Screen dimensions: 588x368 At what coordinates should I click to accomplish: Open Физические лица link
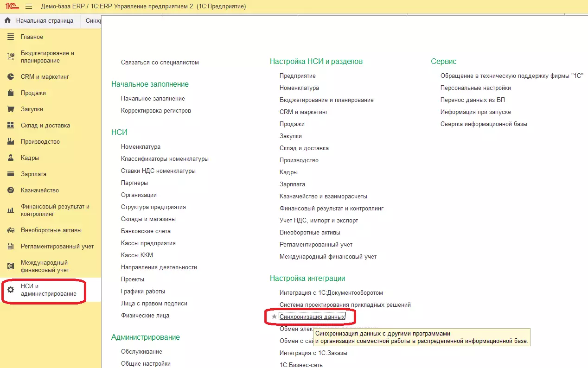145,316
